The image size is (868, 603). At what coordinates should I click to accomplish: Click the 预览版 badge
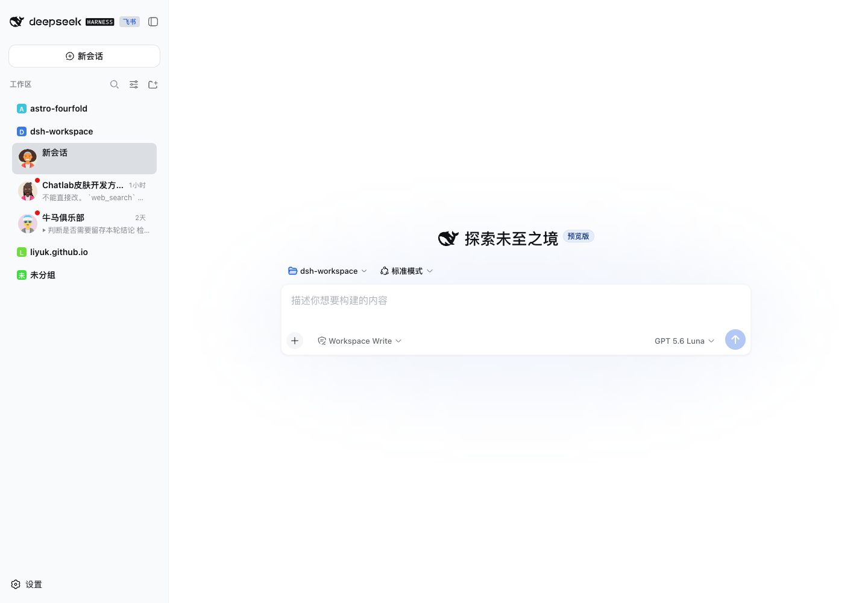point(579,236)
